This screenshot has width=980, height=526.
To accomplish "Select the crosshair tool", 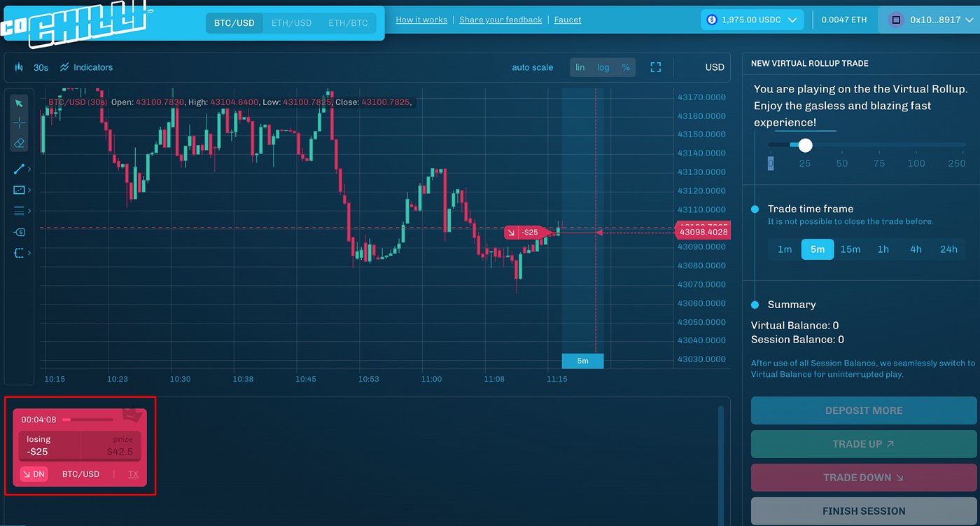I will click(19, 123).
